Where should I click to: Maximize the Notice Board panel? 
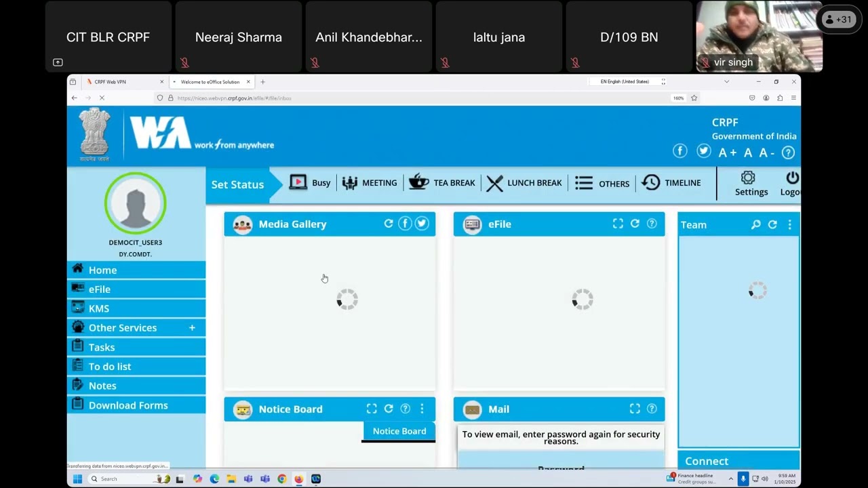(x=372, y=409)
